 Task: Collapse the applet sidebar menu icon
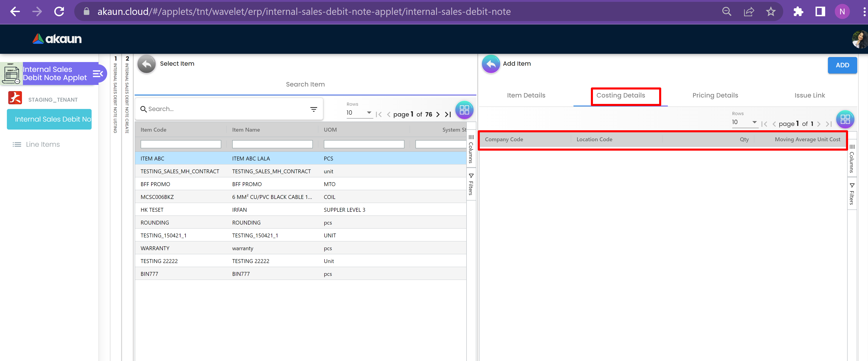coord(98,73)
